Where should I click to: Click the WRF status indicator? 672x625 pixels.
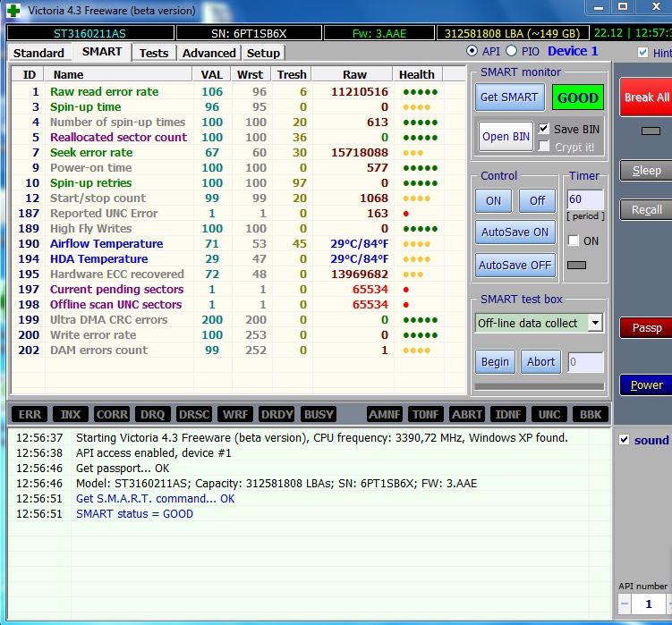pos(235,414)
